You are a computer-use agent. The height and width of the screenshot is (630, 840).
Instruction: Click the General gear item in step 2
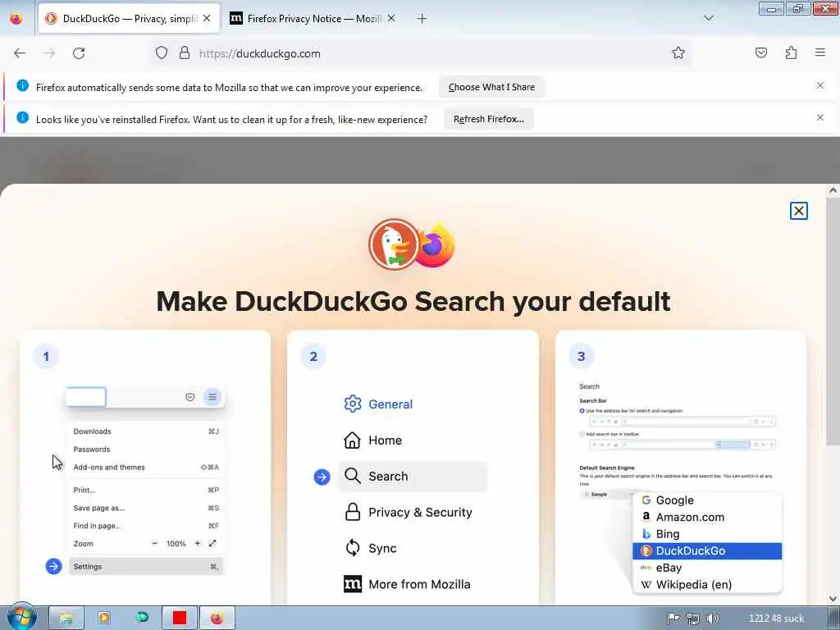click(x=378, y=404)
